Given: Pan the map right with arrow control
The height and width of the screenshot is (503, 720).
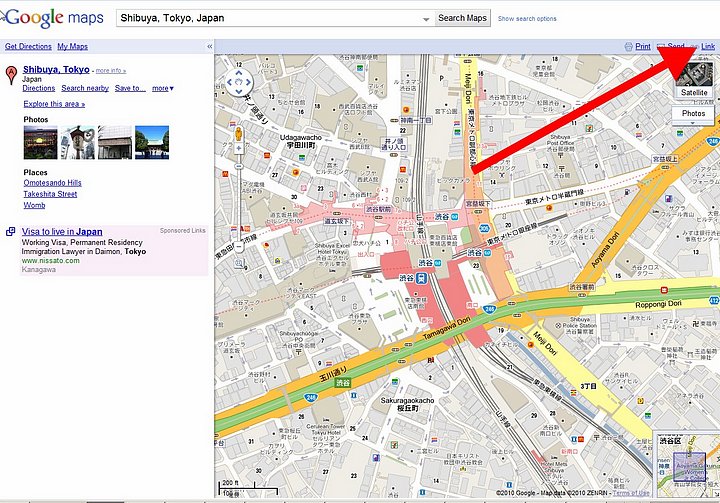Looking at the screenshot, I should coord(248,83).
